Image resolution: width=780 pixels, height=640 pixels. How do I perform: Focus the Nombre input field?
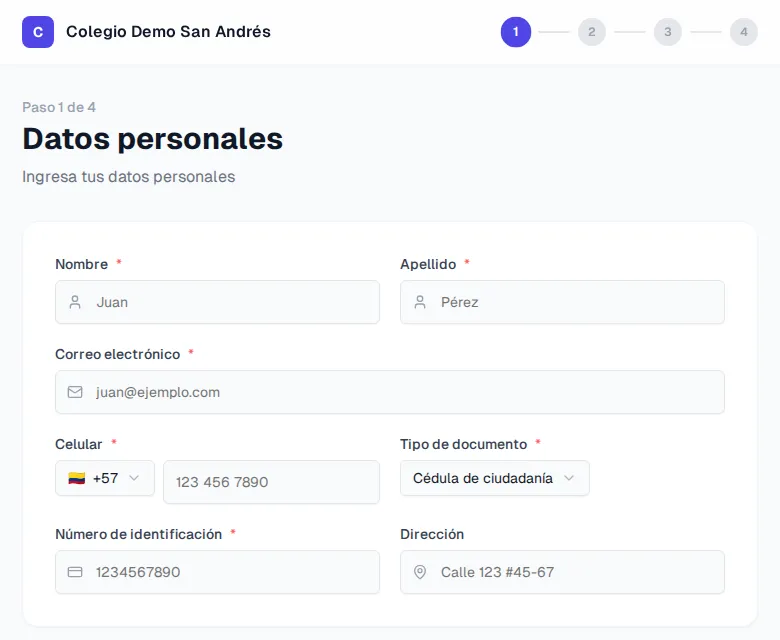pos(217,302)
